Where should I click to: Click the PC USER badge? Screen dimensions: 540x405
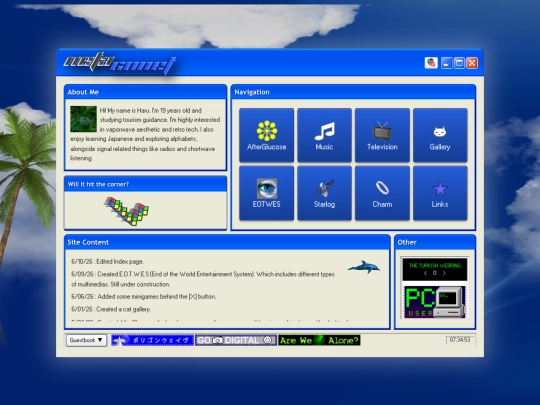[435, 302]
